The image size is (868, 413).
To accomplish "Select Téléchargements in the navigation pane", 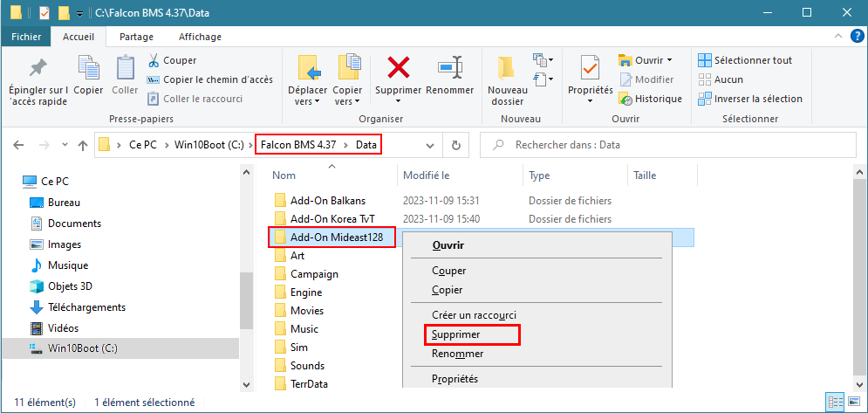I will click(86, 307).
